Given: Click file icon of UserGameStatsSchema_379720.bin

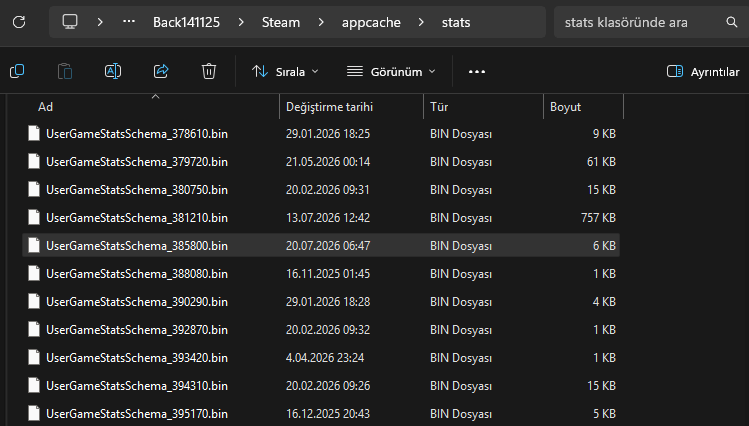Looking at the screenshot, I should tap(34, 161).
